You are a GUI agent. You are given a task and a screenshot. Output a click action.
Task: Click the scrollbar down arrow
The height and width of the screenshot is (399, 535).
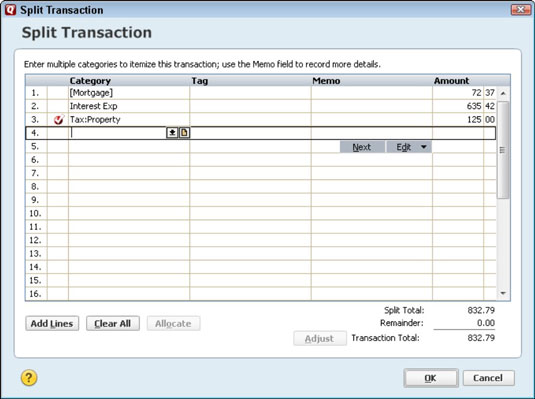pyautogui.click(x=503, y=293)
